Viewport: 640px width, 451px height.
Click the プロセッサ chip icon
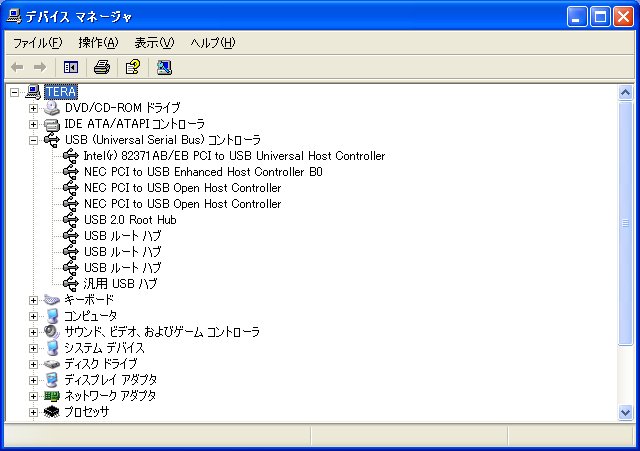(52, 412)
